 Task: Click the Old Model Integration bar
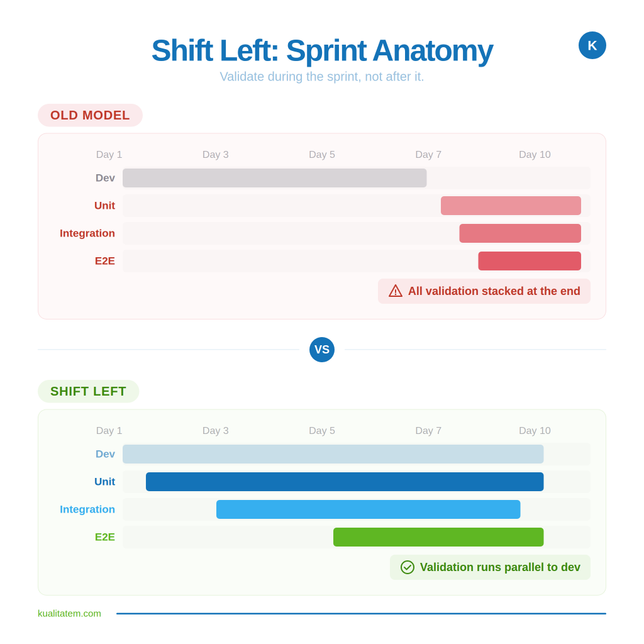520,233
